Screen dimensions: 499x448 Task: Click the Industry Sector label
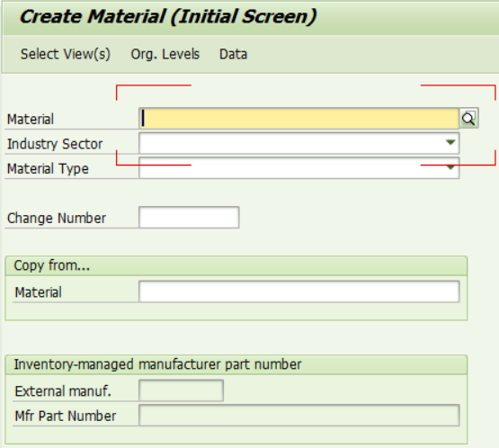tap(55, 144)
